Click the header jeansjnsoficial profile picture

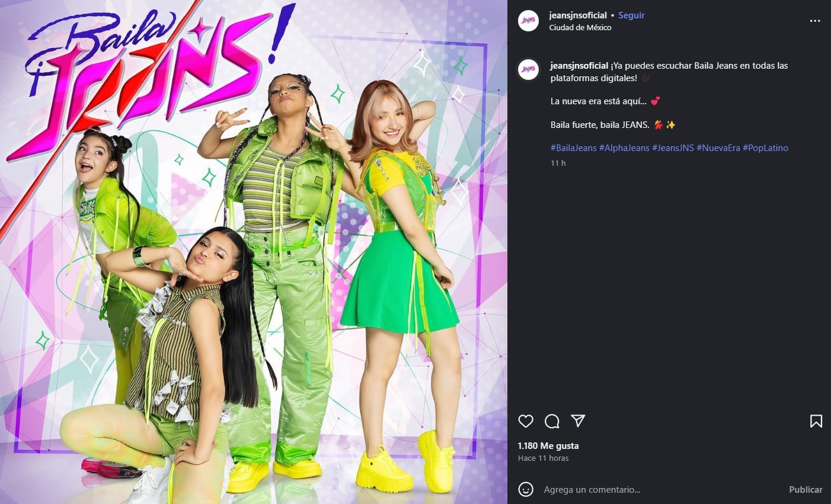pos(528,21)
